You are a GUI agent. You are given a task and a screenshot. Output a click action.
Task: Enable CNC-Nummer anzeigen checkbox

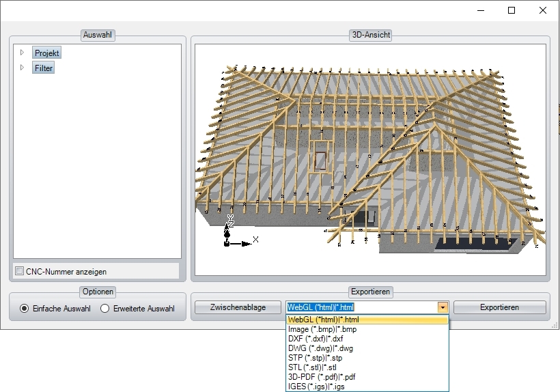[20, 271]
